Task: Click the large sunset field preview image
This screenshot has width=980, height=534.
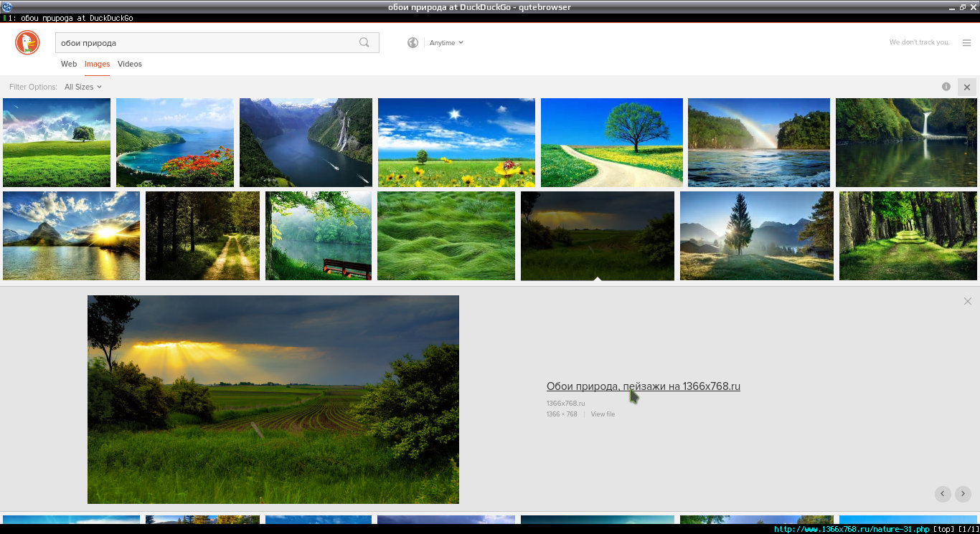Action: [x=273, y=399]
